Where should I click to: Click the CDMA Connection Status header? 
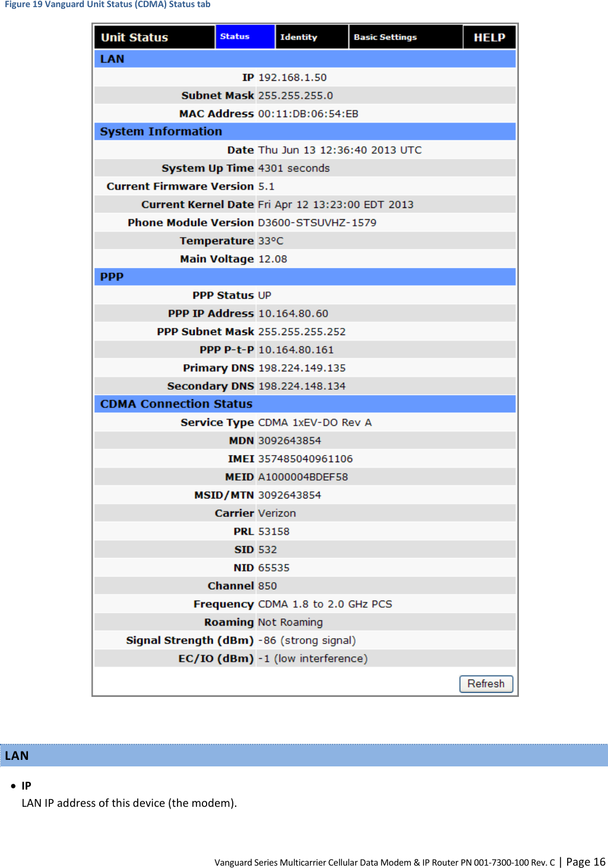(x=305, y=404)
